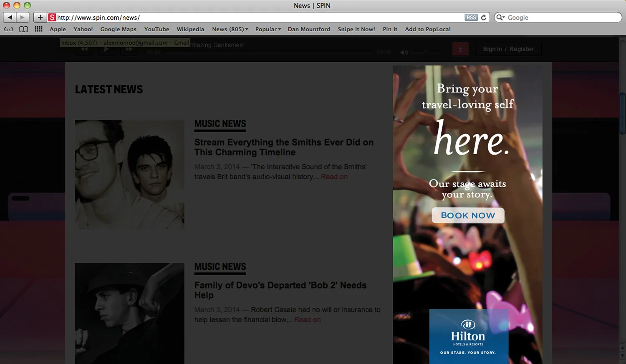Image resolution: width=626 pixels, height=364 pixels.
Task: Open the Wikipedia bookmark
Action: pyautogui.click(x=190, y=29)
